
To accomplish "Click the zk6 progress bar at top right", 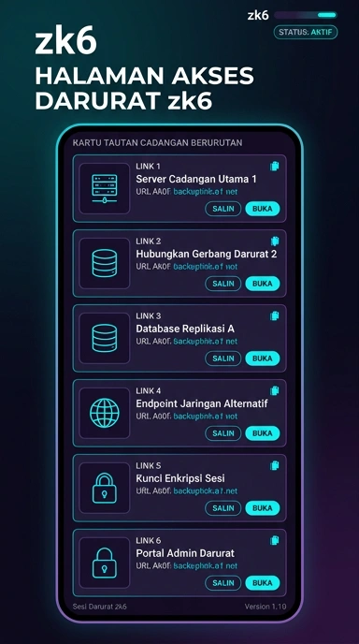I will [x=306, y=15].
